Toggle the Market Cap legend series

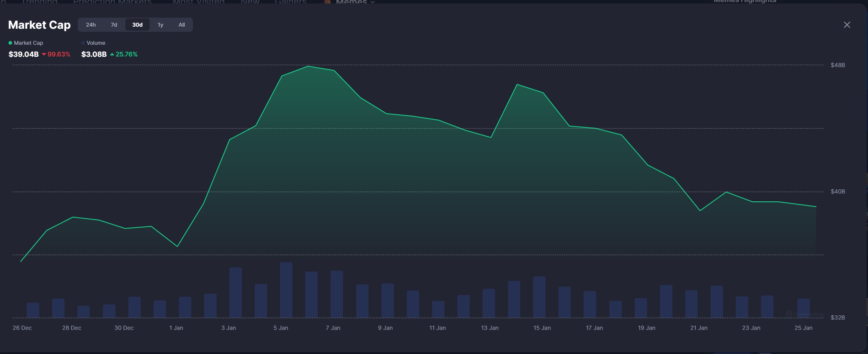pos(28,43)
